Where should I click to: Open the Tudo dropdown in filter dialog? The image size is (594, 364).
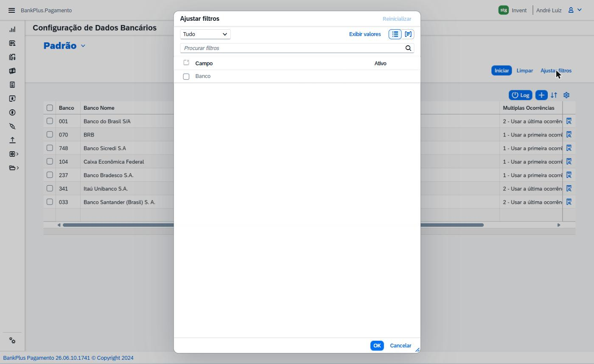tap(205, 34)
